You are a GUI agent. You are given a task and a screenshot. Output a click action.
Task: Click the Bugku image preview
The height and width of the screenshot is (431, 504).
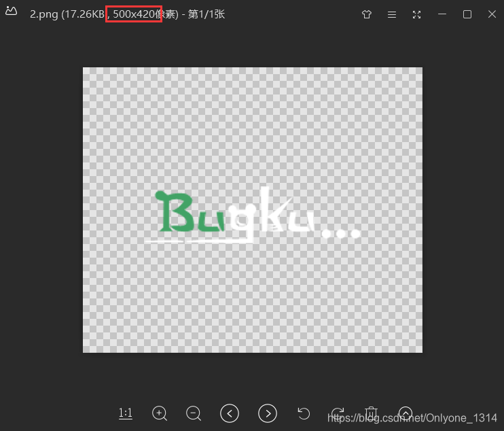click(x=253, y=210)
